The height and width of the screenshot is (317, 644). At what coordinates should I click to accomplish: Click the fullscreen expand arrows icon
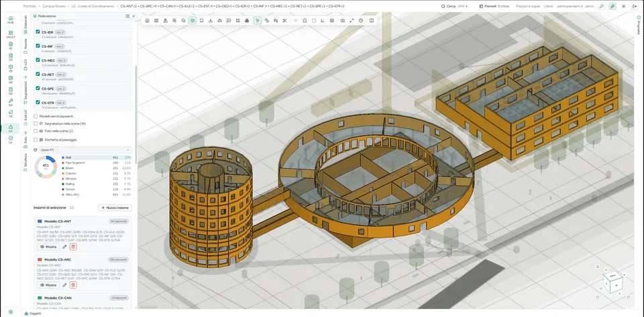pos(352,21)
